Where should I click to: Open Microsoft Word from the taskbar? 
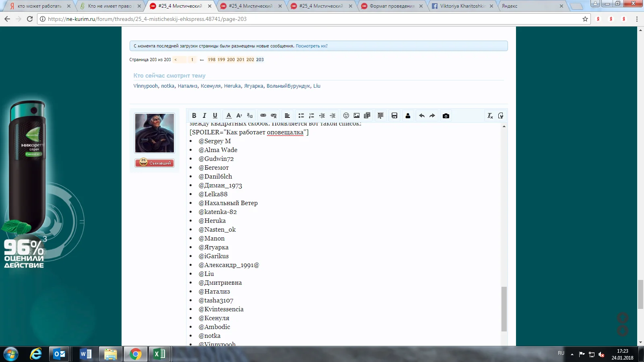point(85,354)
